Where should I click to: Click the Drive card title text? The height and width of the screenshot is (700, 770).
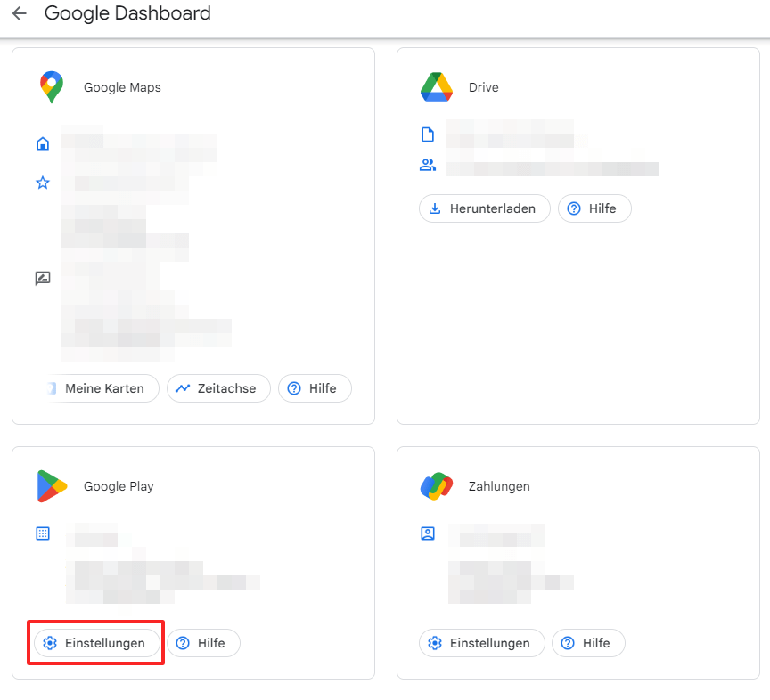pyautogui.click(x=484, y=87)
